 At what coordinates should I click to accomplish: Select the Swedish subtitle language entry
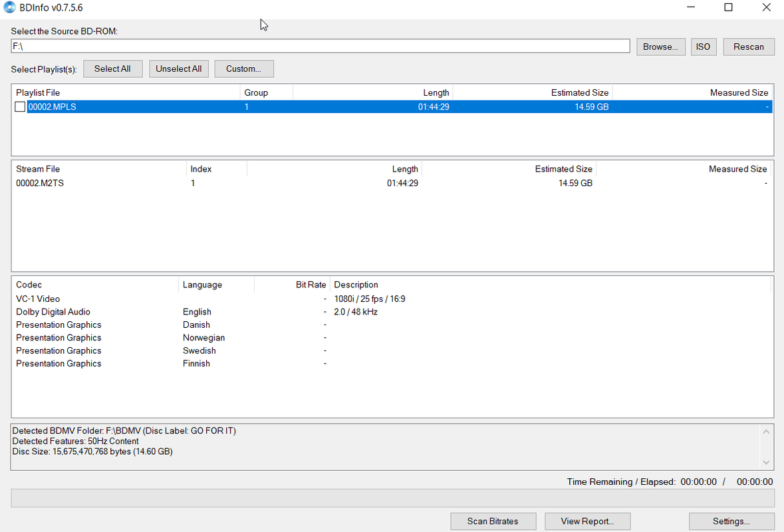(x=199, y=350)
